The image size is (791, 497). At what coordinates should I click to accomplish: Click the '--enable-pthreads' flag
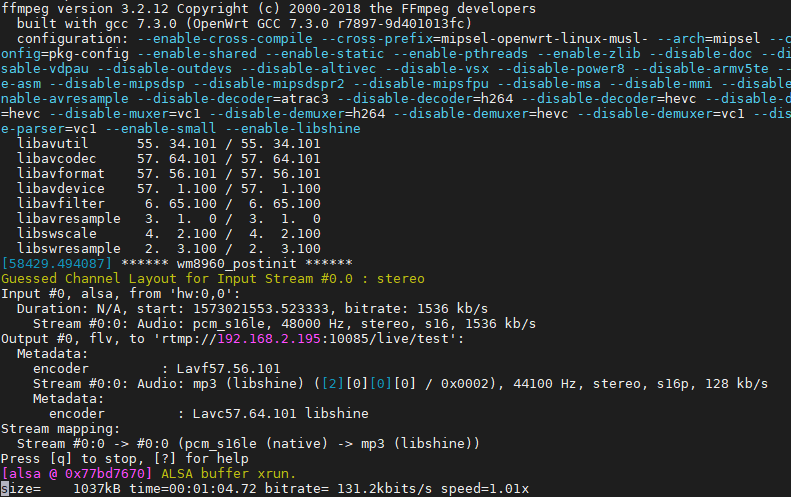pos(461,53)
